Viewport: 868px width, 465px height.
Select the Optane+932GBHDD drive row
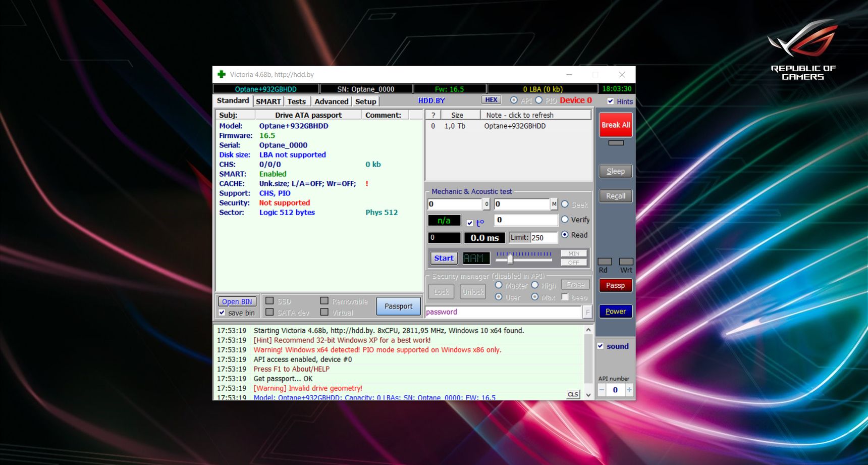(508, 126)
